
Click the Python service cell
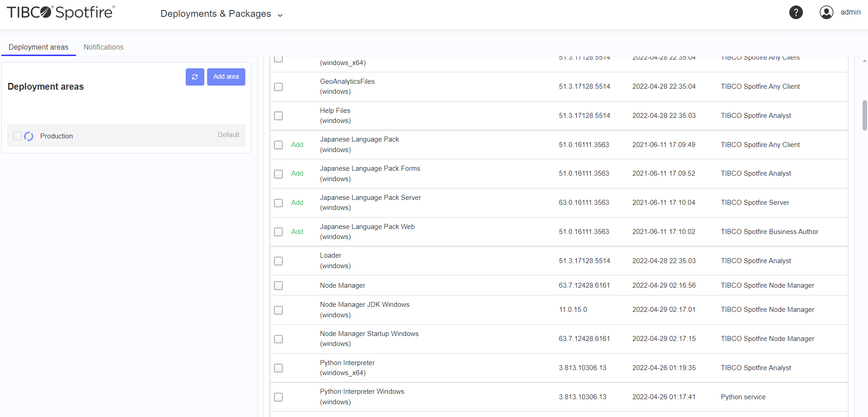tap(743, 397)
